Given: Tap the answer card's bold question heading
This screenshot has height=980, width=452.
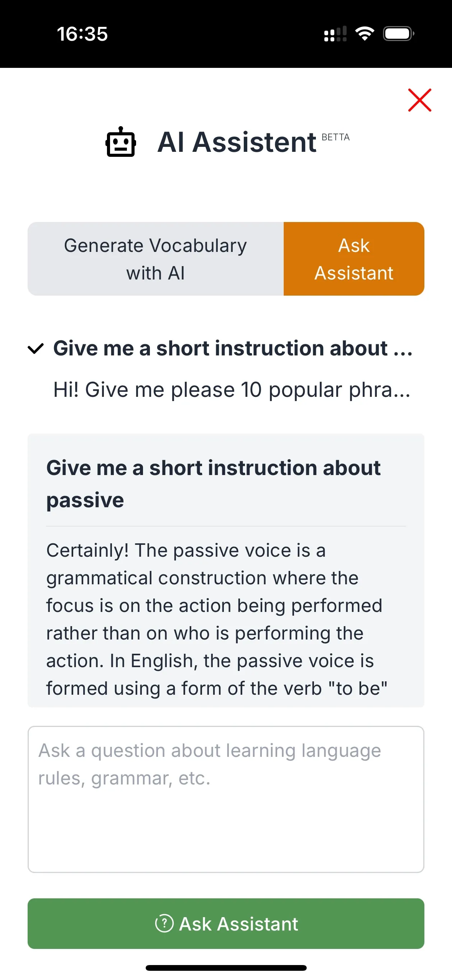Looking at the screenshot, I should 214,483.
